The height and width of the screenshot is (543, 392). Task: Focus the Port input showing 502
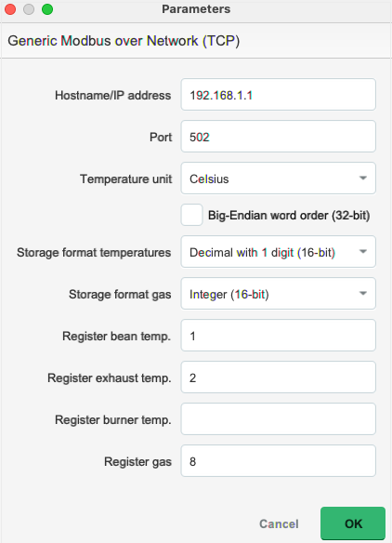click(x=278, y=137)
